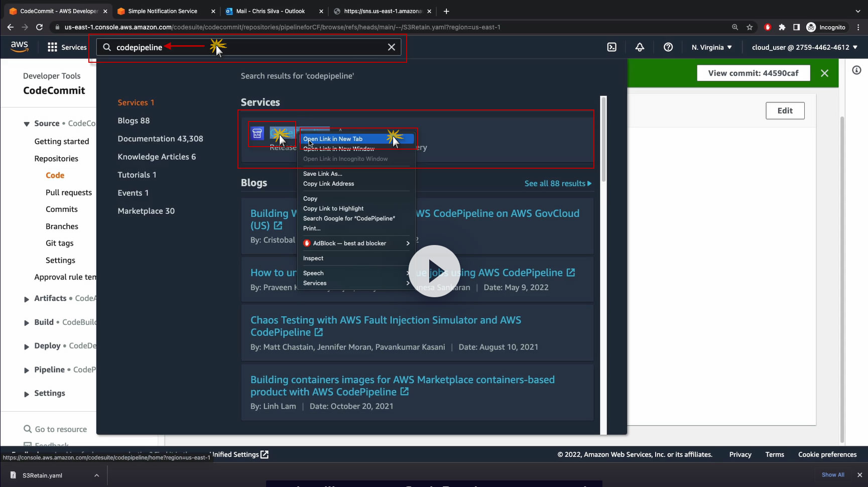Expand the Deploy section

pos(27,346)
